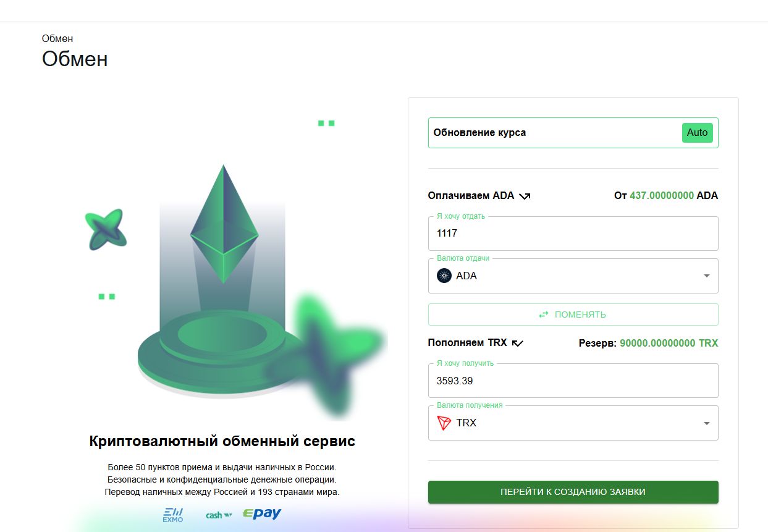Expand the Валюта получения dropdown arrow

pos(707,423)
